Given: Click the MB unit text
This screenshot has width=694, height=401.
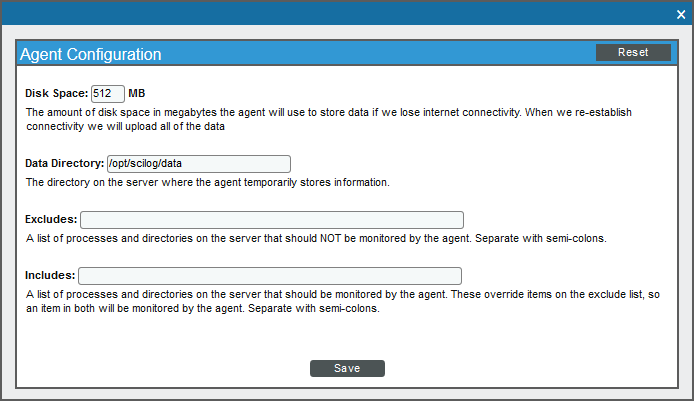Looking at the screenshot, I should tap(137, 93).
